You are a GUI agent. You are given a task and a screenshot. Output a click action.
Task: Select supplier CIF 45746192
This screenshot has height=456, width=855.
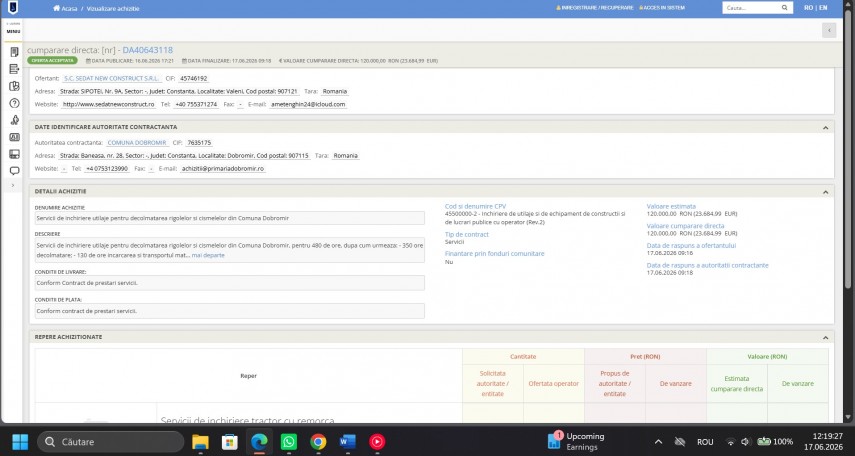(194, 79)
